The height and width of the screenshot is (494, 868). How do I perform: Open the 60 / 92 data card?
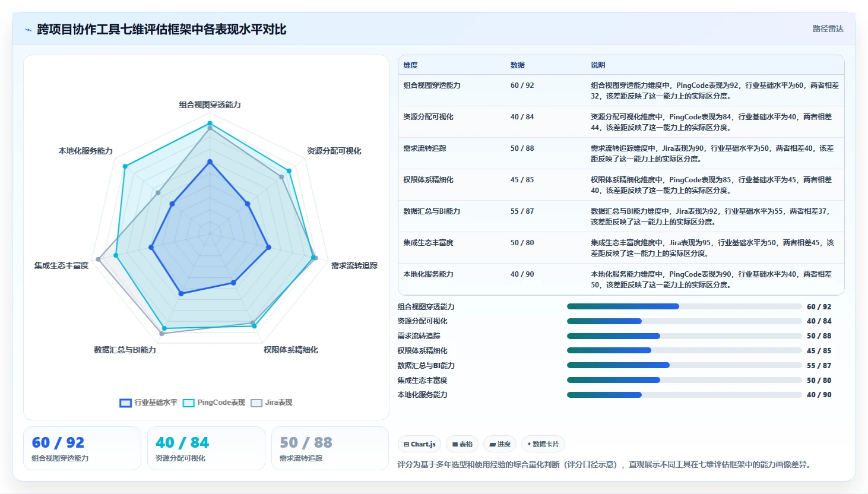coord(82,448)
